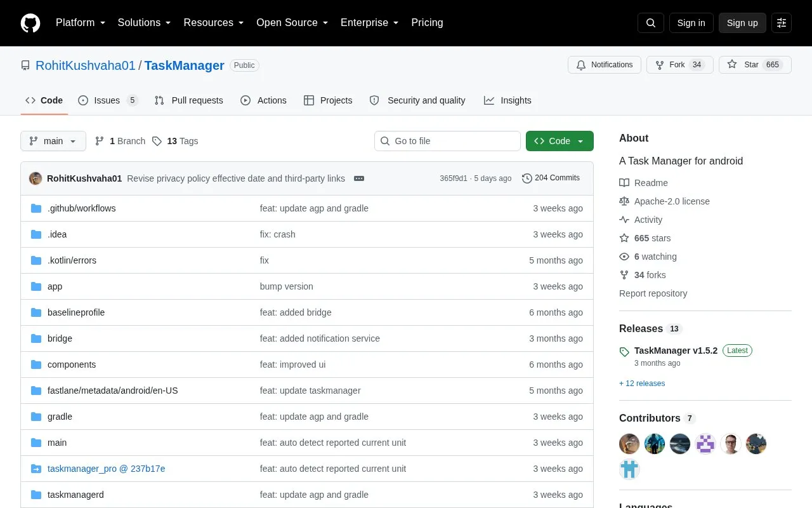The image size is (812, 508).
Task: Open the main branch selector dropdown
Action: (x=53, y=141)
